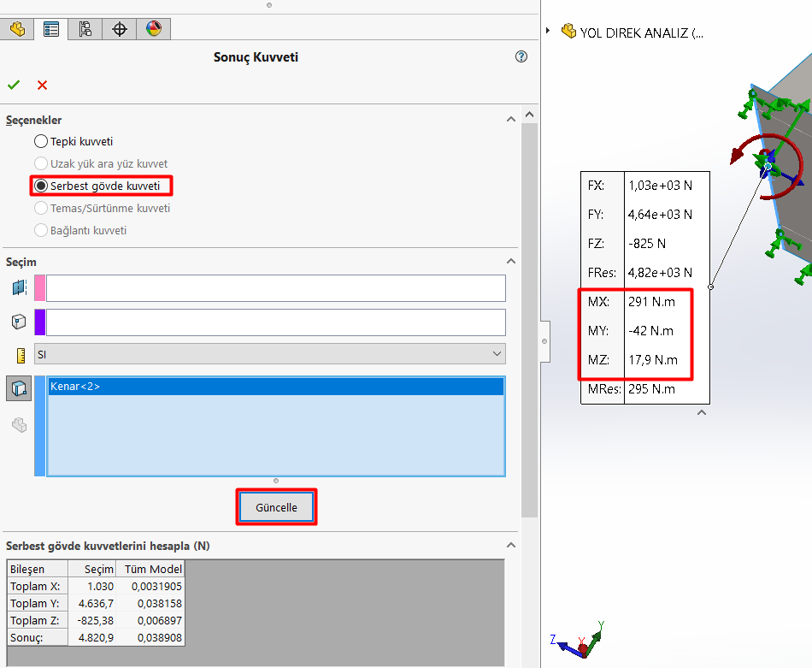The image size is (812, 668).
Task: Click the YOL DIREK ANALIZ assembly icon
Action: [568, 31]
